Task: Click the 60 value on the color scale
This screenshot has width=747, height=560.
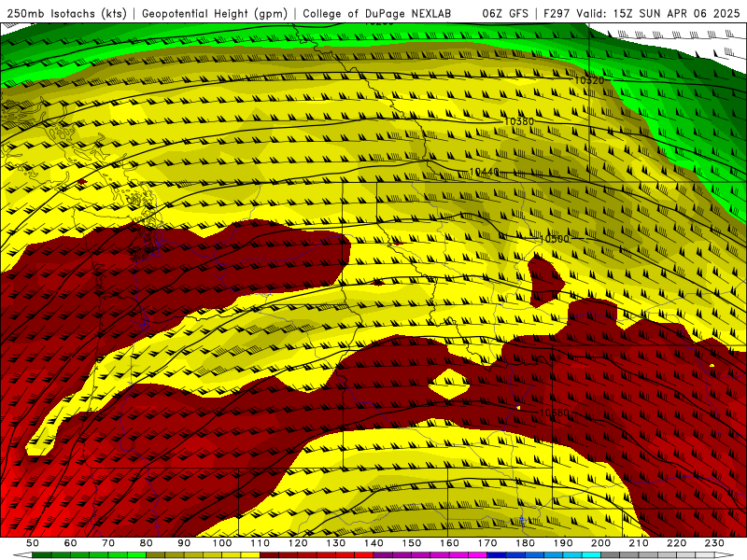Action: [71, 543]
